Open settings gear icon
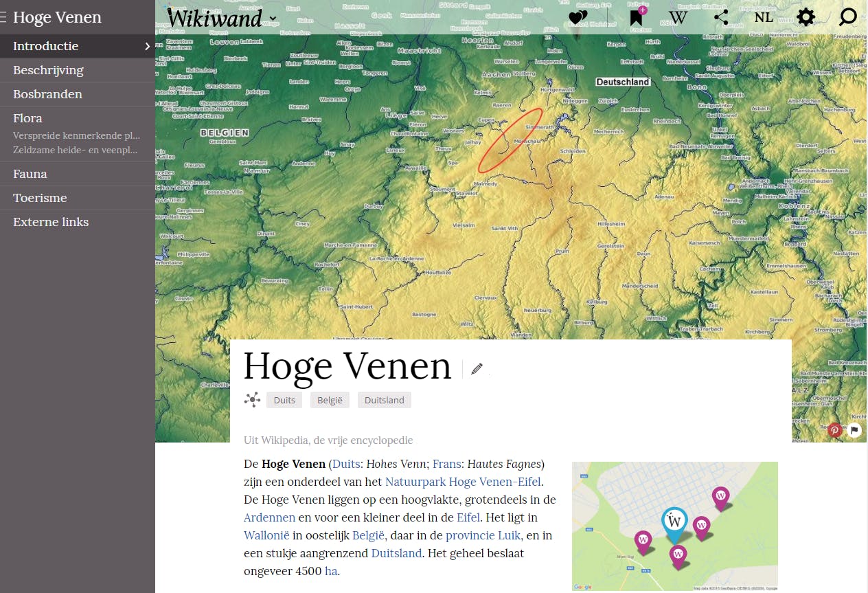This screenshot has width=868, height=593. point(806,17)
